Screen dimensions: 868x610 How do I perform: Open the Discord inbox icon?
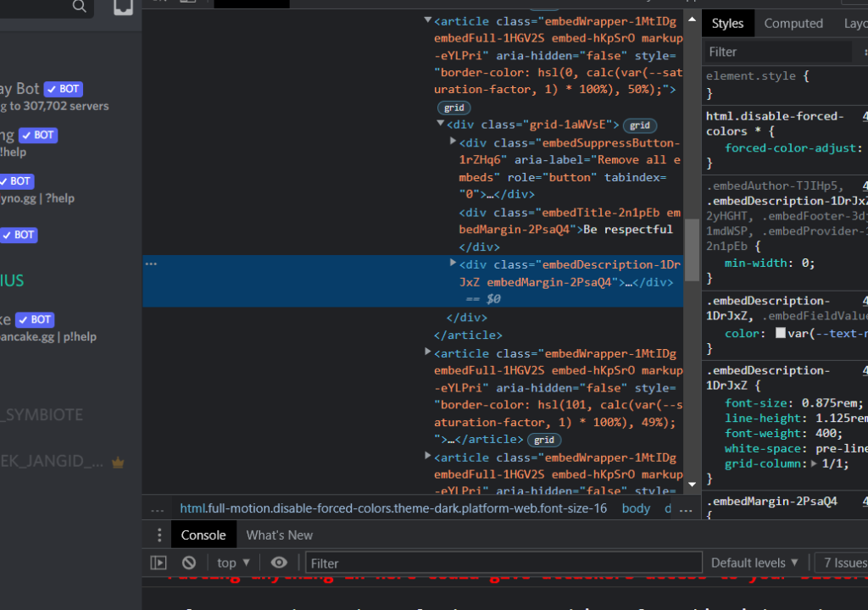pyautogui.click(x=123, y=7)
